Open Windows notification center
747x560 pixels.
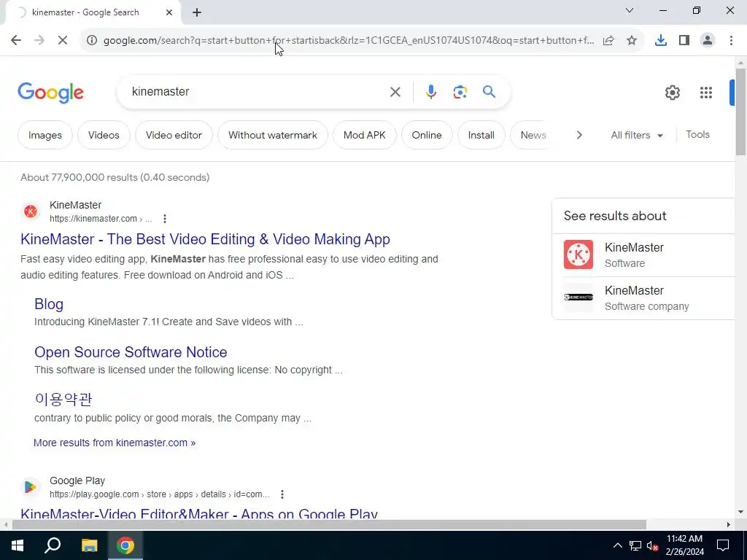723,545
